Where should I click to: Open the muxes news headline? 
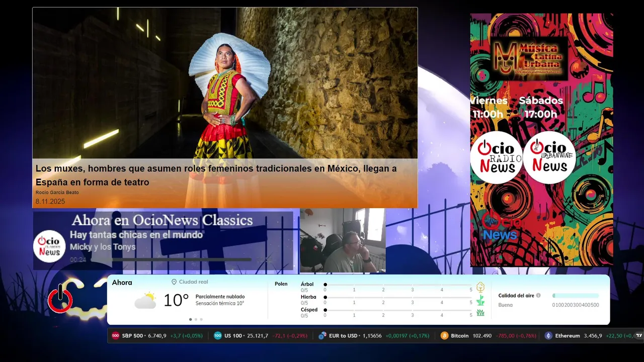click(x=216, y=175)
